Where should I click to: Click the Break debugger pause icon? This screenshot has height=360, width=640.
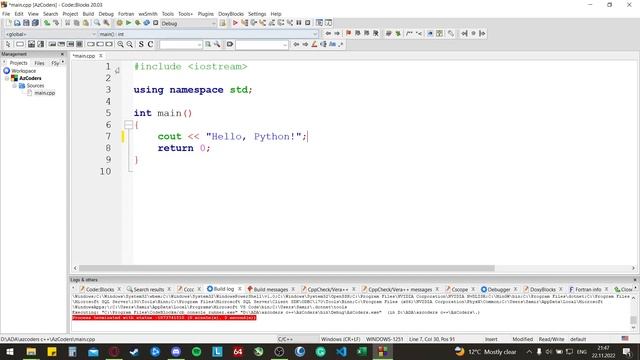299,23
